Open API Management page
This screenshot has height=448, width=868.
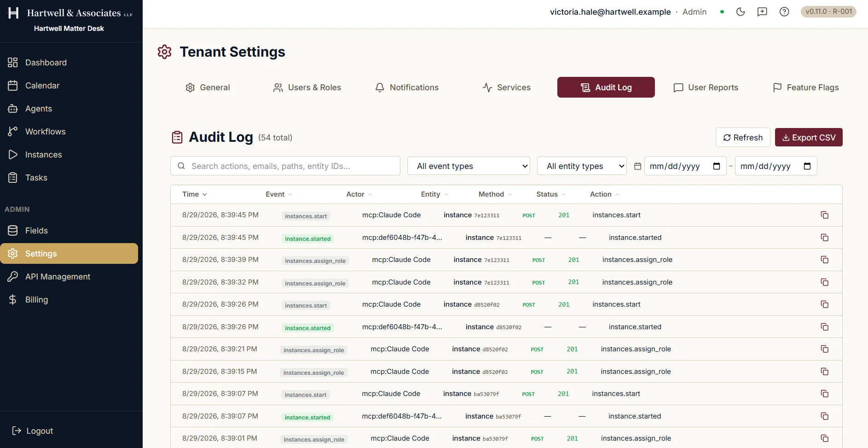coord(69,277)
